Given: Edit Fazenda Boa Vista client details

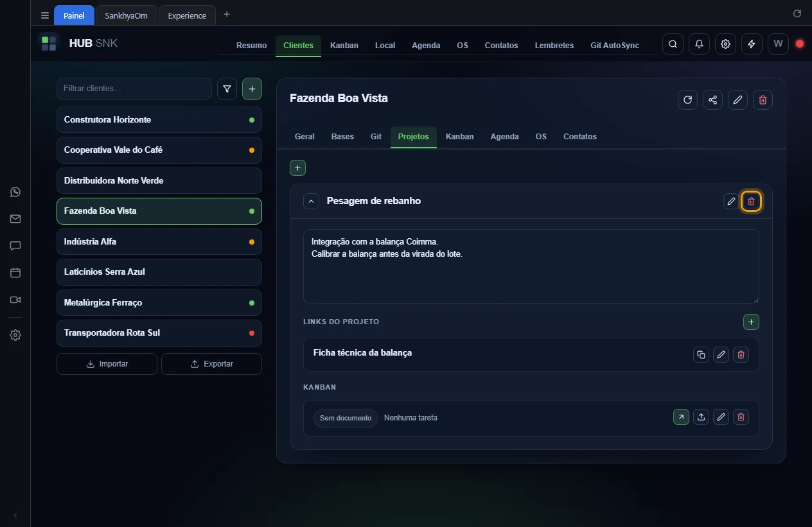Looking at the screenshot, I should tap(737, 99).
